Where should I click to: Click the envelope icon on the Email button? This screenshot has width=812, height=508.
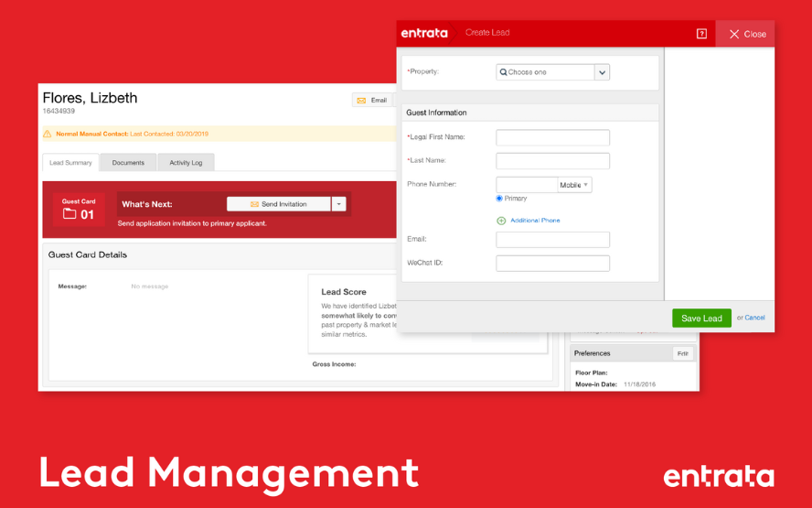point(361,101)
